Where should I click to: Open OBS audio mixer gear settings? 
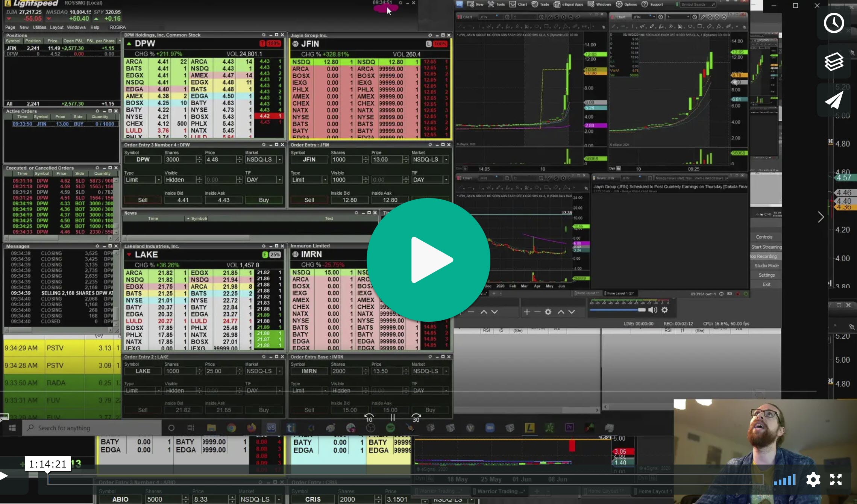664,310
